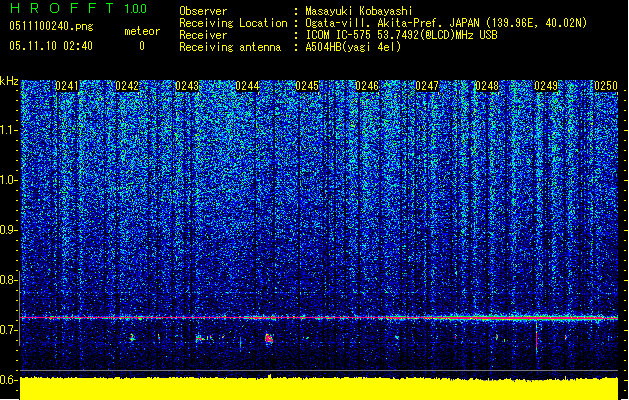Viewport: 629px width, 400px height.
Task: Click the yellow signal level bar at bottom
Action: [x=319, y=388]
